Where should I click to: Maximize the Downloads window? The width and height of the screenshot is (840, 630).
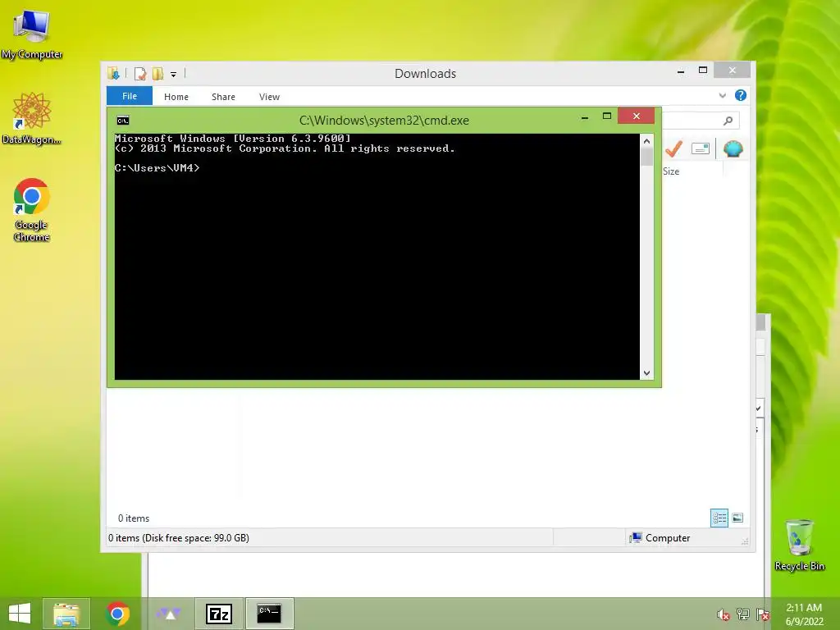click(x=703, y=71)
